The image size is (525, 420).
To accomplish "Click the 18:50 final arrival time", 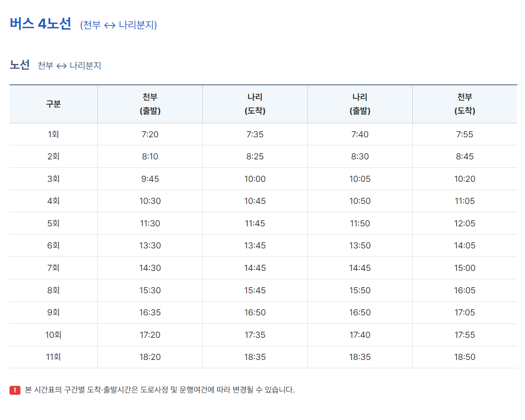I will tap(465, 357).
